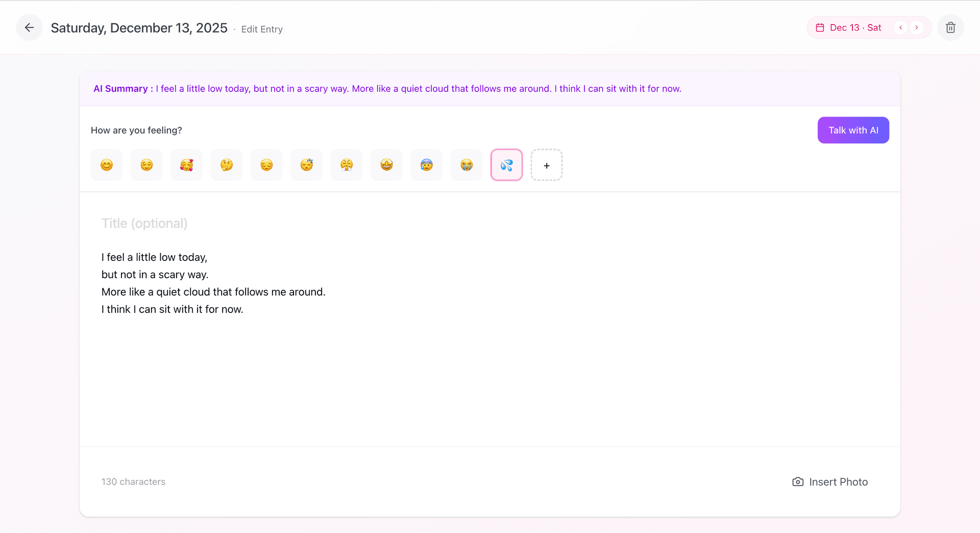Screen dimensions: 980x533
Task: Go to the previous day chevron
Action: pos(901,28)
